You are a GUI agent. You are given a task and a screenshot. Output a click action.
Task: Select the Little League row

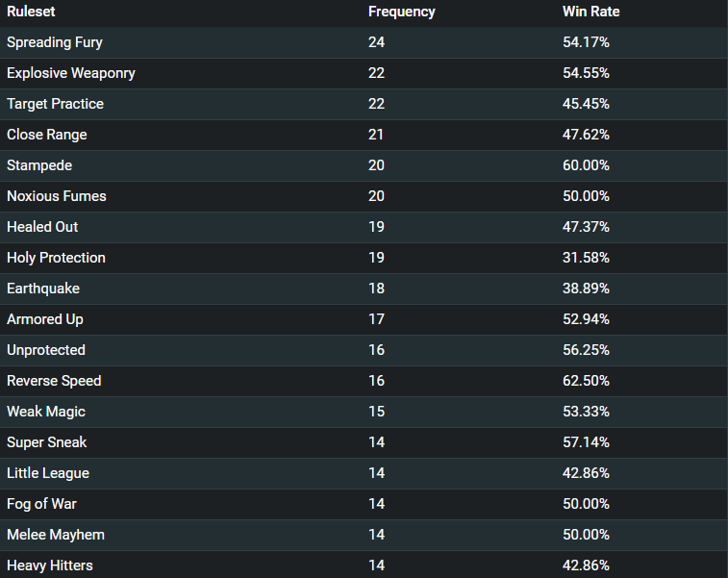pyautogui.click(x=364, y=473)
